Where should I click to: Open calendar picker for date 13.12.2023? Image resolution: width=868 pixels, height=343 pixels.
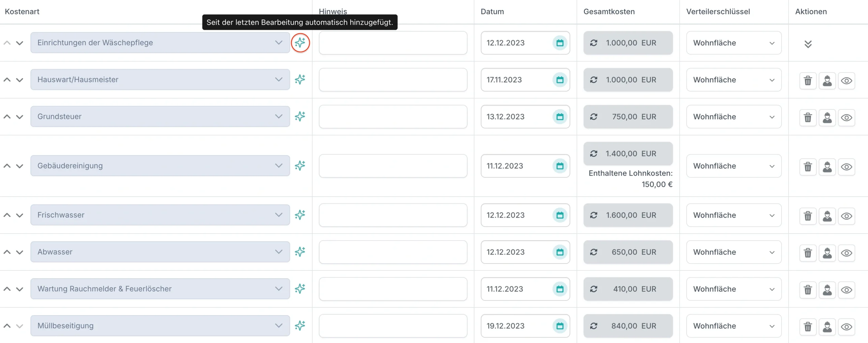point(560,117)
